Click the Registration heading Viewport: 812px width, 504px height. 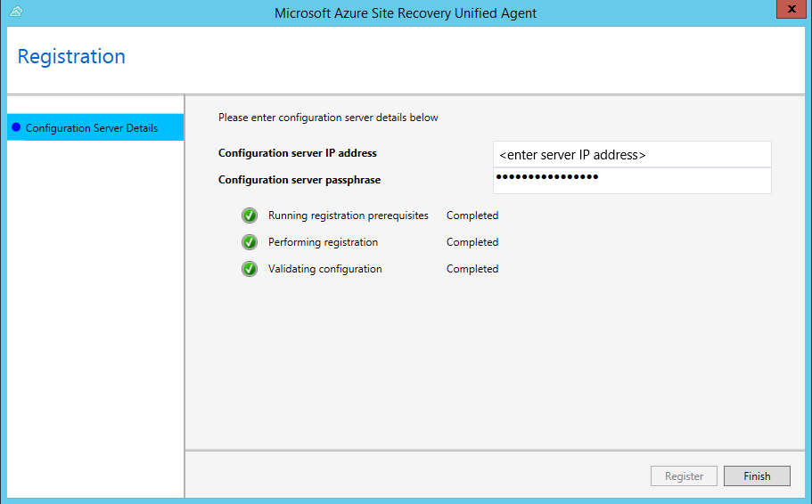71,57
